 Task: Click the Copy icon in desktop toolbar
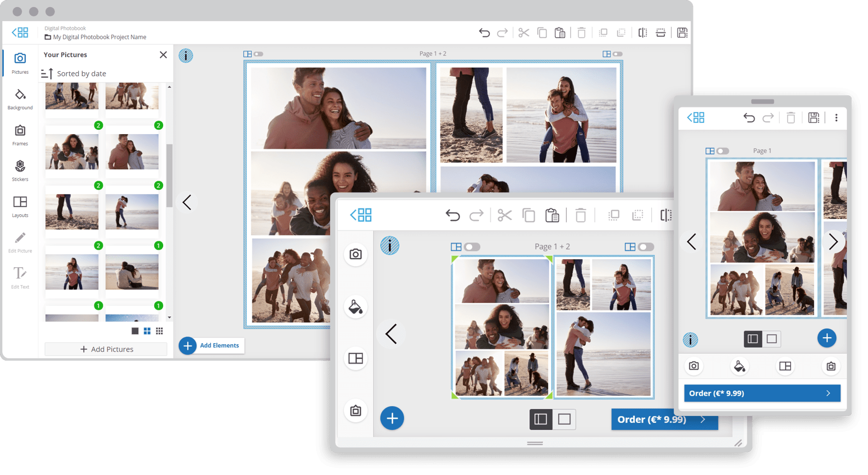pyautogui.click(x=542, y=33)
